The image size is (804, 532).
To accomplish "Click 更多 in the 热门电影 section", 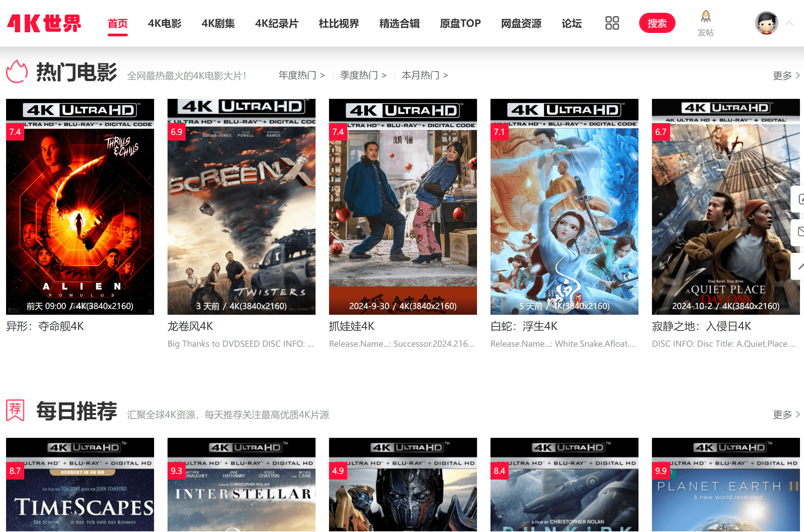I will pyautogui.click(x=786, y=75).
